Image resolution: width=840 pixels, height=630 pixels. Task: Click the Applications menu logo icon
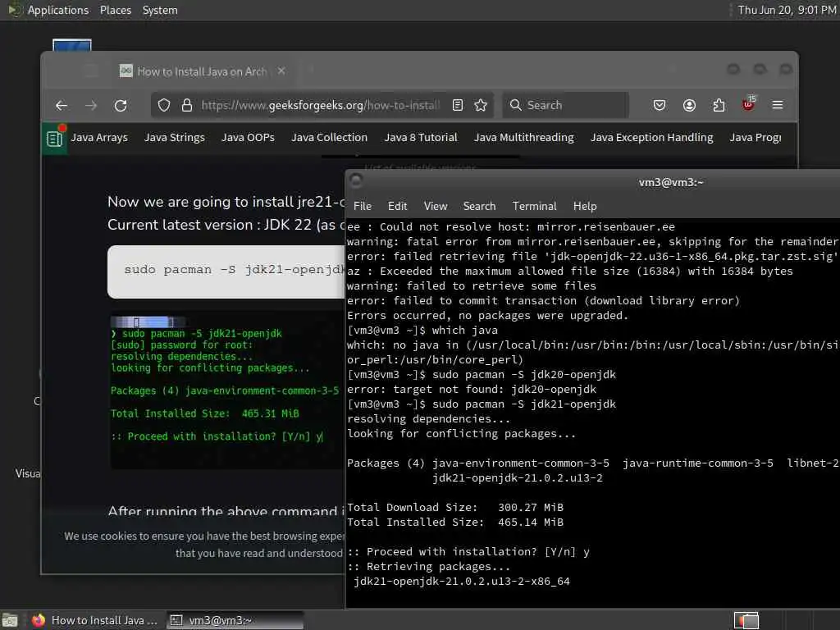15,10
